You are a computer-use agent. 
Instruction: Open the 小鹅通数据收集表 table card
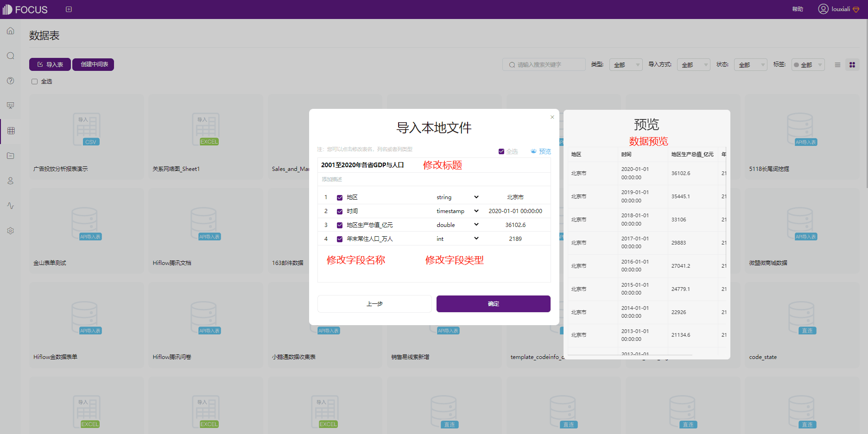pyautogui.click(x=325, y=326)
